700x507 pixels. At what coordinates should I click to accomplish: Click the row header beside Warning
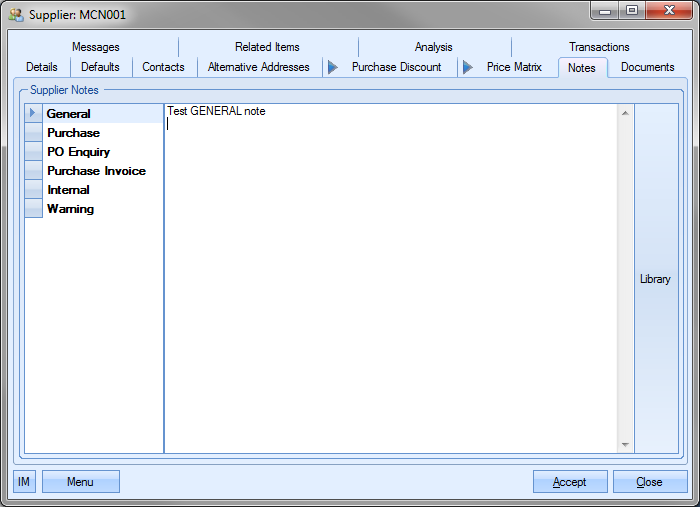tap(33, 209)
